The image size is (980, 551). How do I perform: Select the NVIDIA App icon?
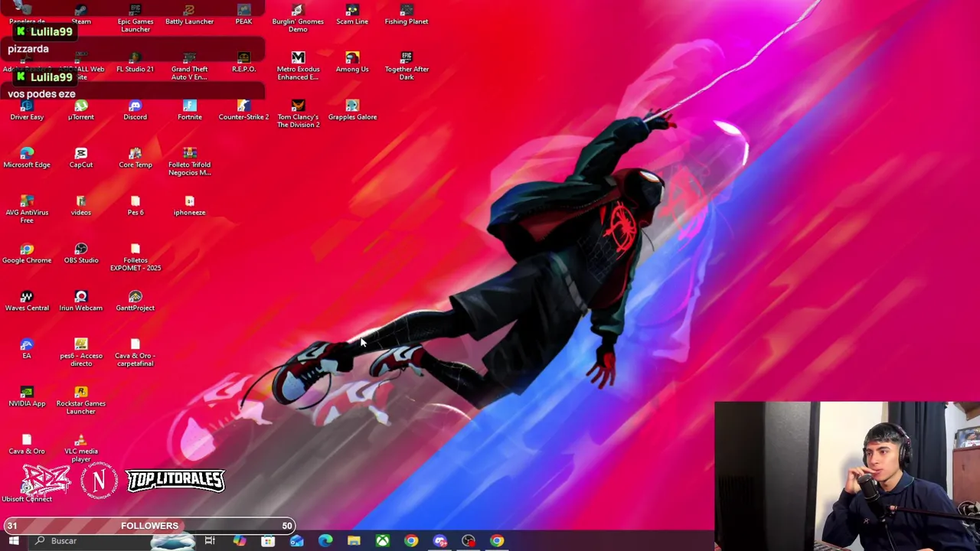click(x=27, y=396)
